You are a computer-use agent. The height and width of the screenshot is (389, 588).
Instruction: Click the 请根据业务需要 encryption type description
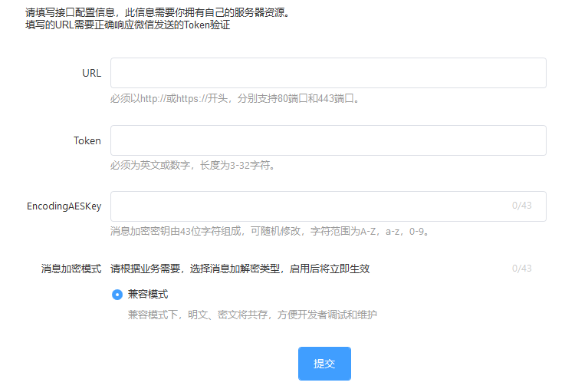point(240,269)
